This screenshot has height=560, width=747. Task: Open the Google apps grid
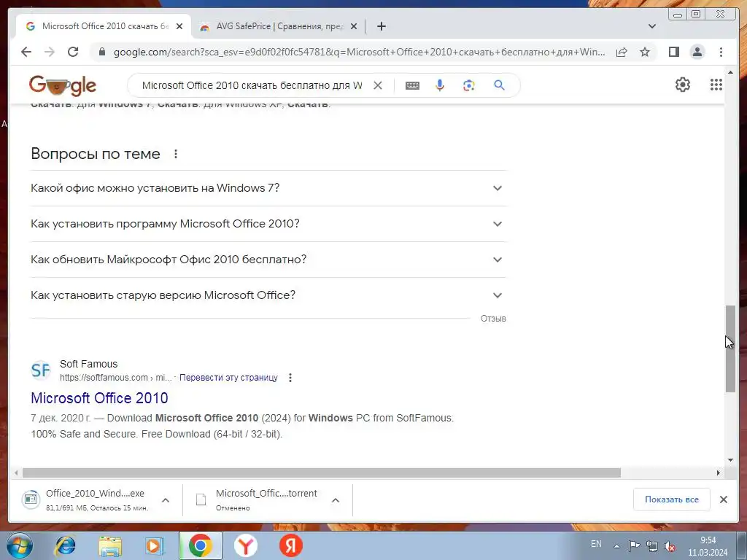(716, 85)
